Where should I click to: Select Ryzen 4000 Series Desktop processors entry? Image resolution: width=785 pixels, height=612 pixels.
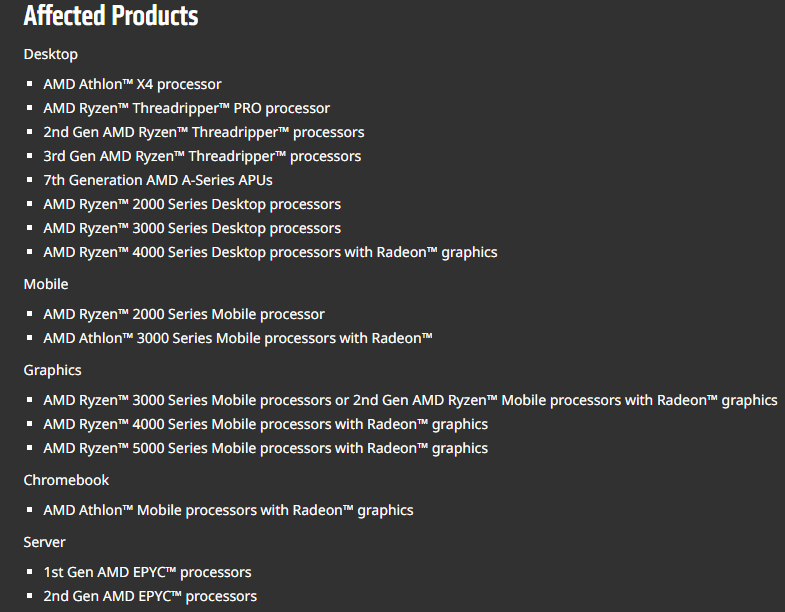[x=270, y=252]
